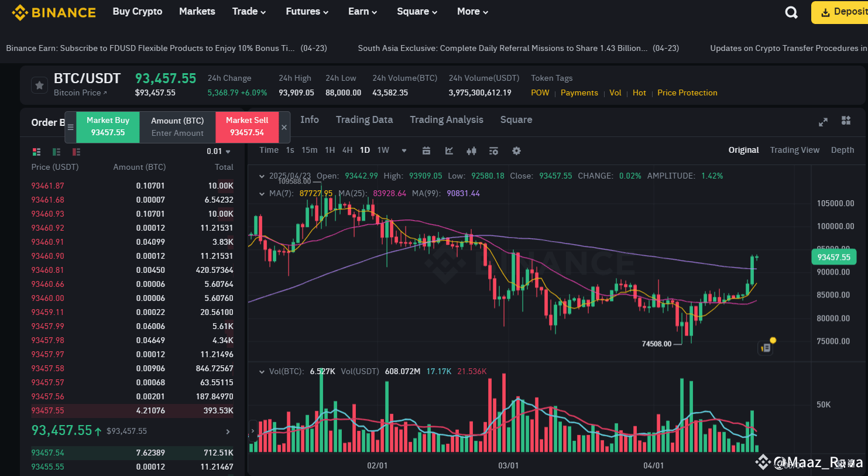Show only buy orders in order book
The image size is (868, 476).
[56, 152]
